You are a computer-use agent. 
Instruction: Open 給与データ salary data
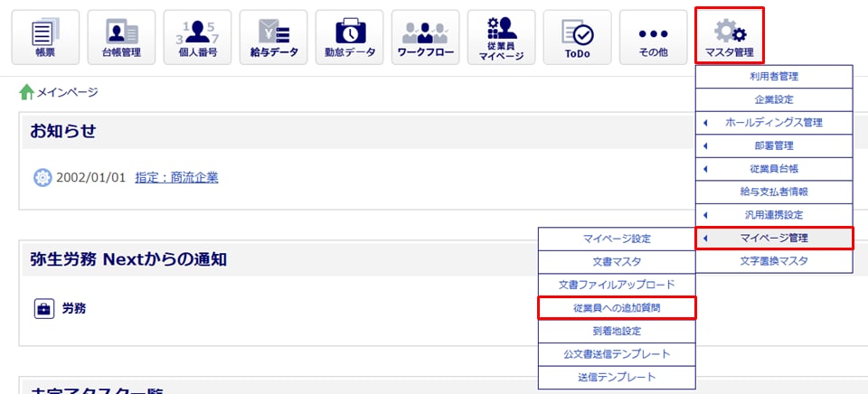(272, 37)
